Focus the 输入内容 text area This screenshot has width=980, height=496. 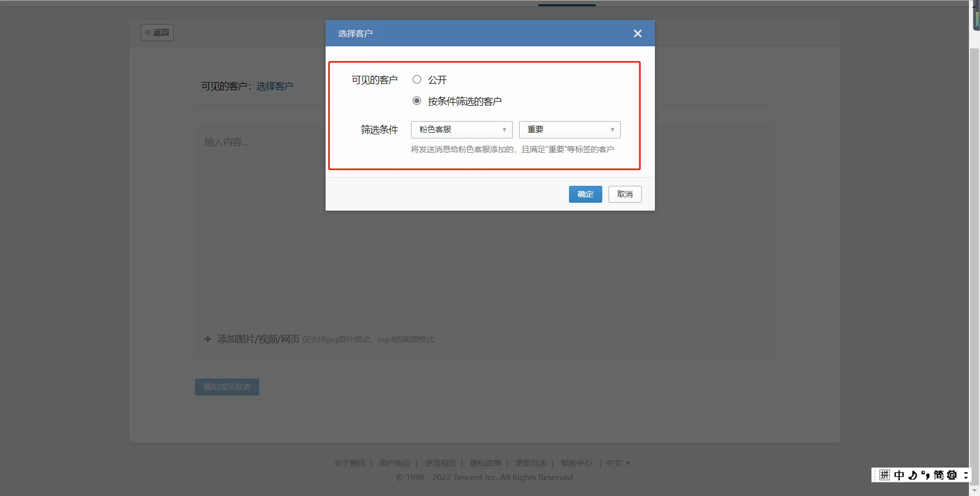[484, 221]
